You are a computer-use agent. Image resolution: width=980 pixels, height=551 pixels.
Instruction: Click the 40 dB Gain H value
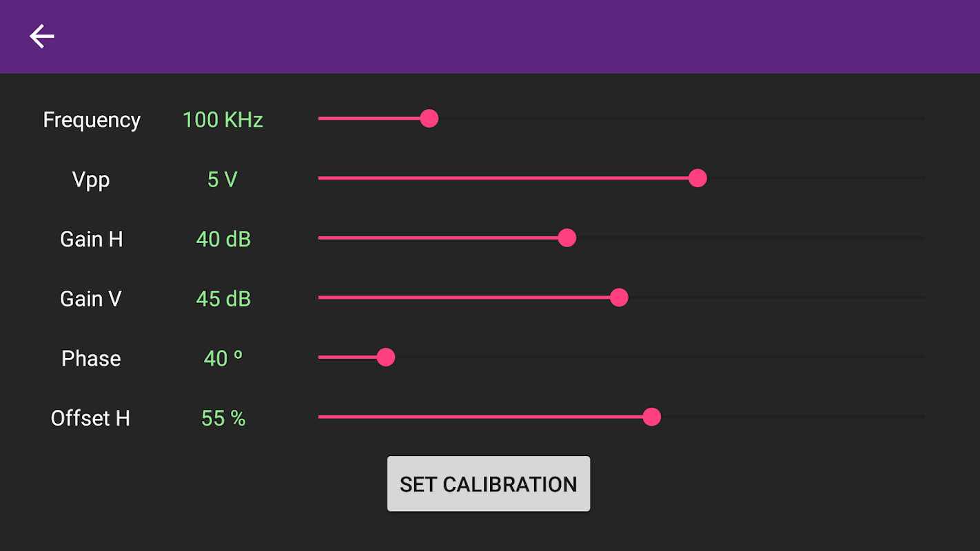(x=223, y=239)
